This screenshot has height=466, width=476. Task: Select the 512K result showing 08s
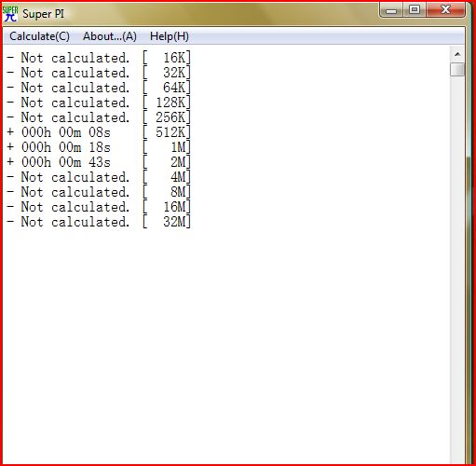[x=99, y=132]
